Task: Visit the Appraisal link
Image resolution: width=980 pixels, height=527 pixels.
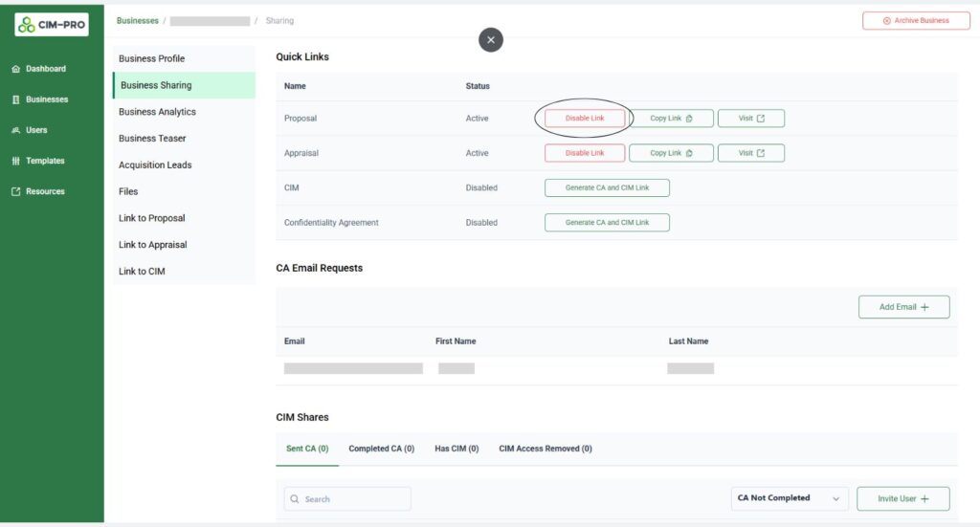Action: click(x=750, y=153)
